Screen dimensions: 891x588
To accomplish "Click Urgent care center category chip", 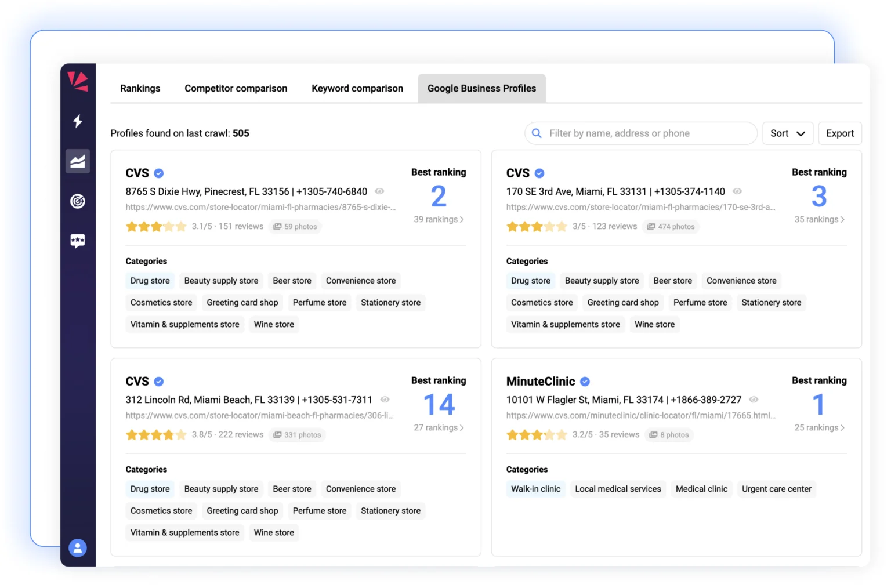I will (777, 489).
